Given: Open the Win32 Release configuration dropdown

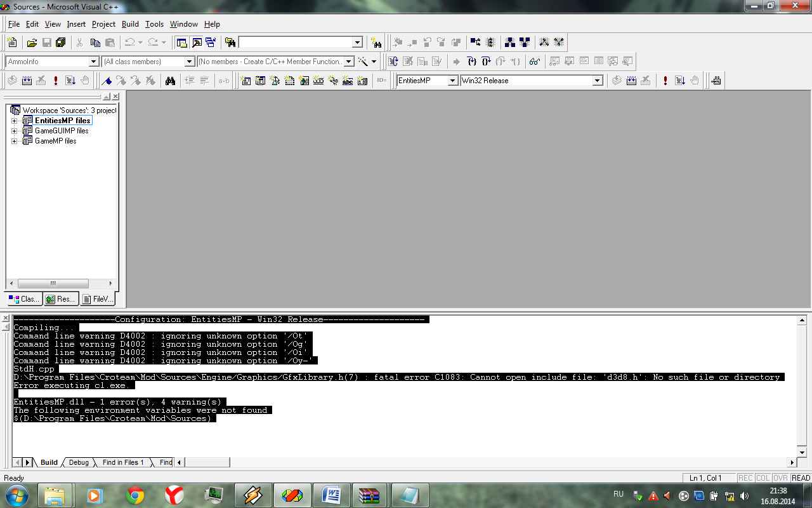Looking at the screenshot, I should pyautogui.click(x=597, y=81).
